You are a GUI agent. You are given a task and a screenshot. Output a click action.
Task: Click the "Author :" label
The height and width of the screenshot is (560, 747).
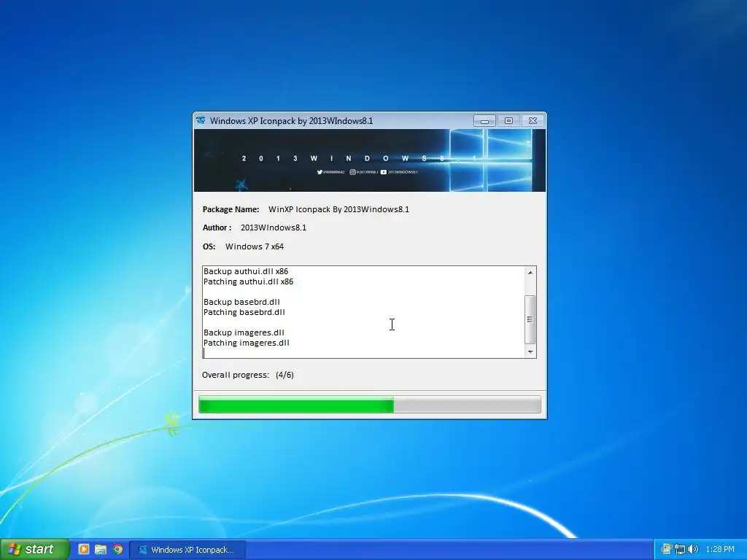click(x=217, y=227)
